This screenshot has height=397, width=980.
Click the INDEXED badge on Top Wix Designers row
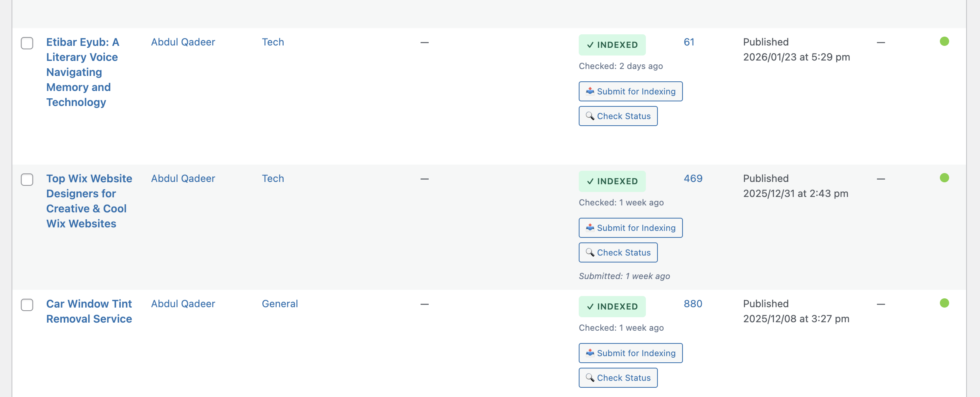click(612, 181)
